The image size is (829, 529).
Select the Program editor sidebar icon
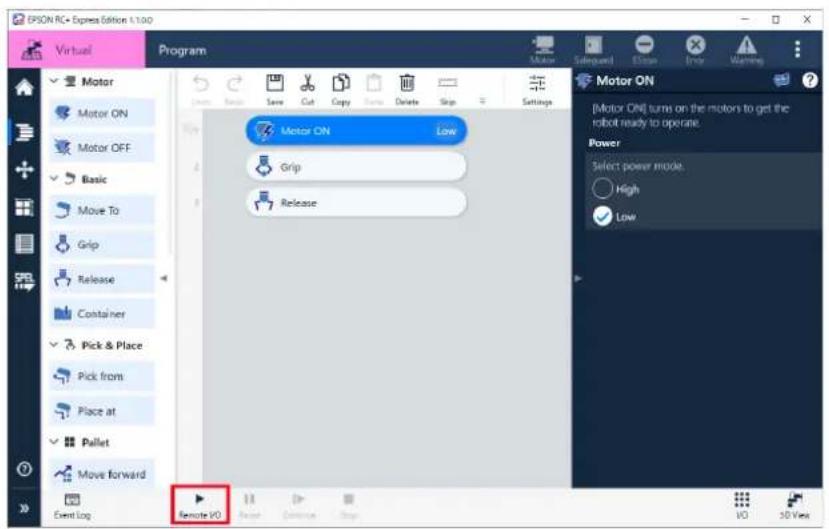[x=24, y=131]
